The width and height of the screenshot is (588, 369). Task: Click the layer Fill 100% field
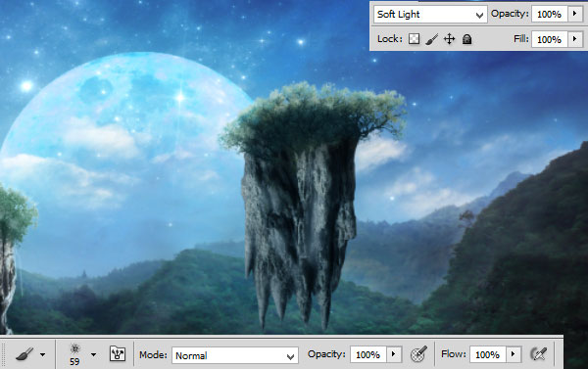(550, 39)
